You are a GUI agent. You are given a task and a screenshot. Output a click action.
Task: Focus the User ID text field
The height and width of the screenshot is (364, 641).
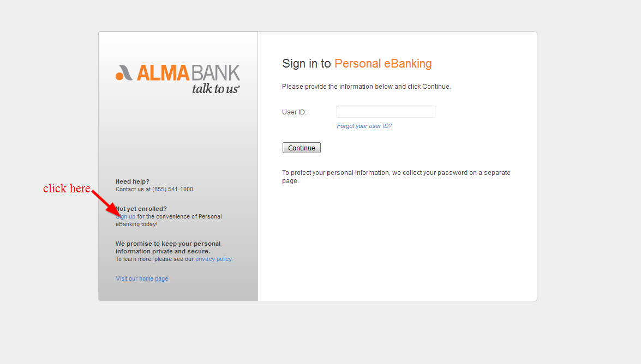(x=386, y=112)
